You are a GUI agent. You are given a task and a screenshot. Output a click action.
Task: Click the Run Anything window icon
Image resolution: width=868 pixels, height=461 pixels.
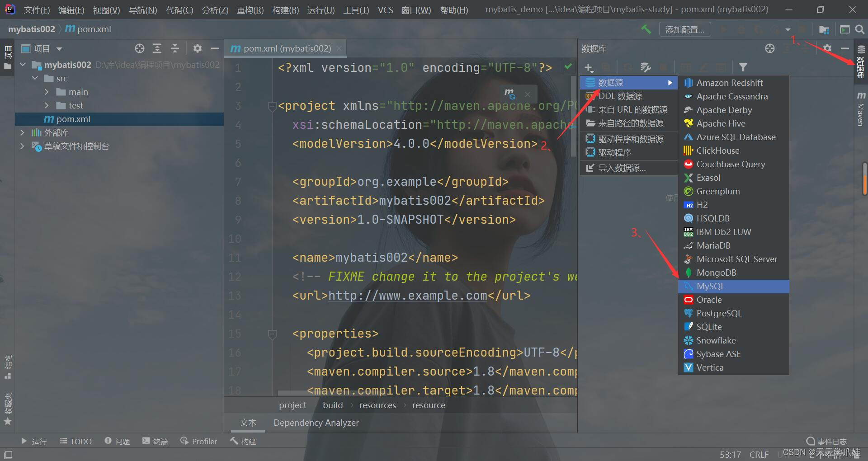coord(844,29)
